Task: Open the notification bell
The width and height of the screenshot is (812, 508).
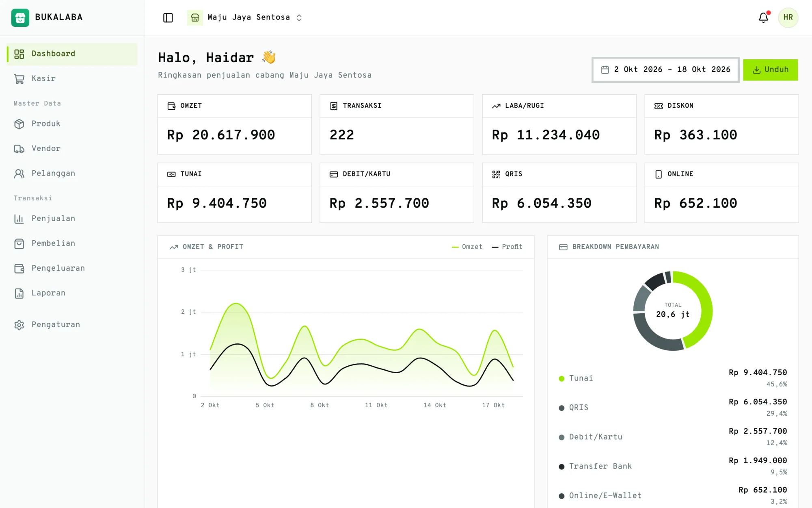Action: (x=763, y=17)
